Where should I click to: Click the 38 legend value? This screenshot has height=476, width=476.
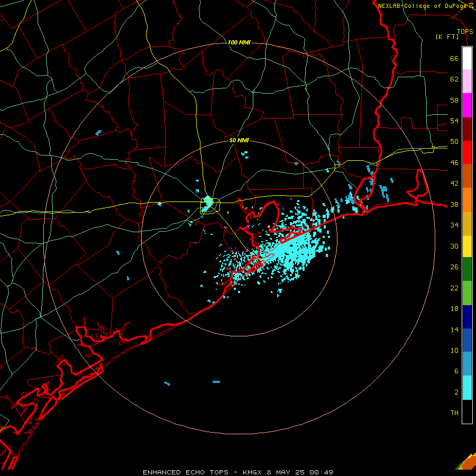454,204
